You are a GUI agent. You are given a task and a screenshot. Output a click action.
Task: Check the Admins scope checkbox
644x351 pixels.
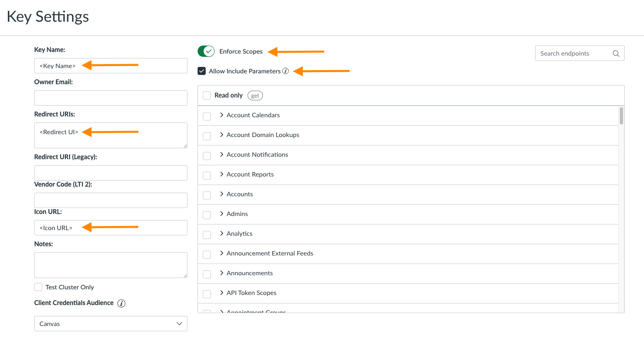coord(207,215)
